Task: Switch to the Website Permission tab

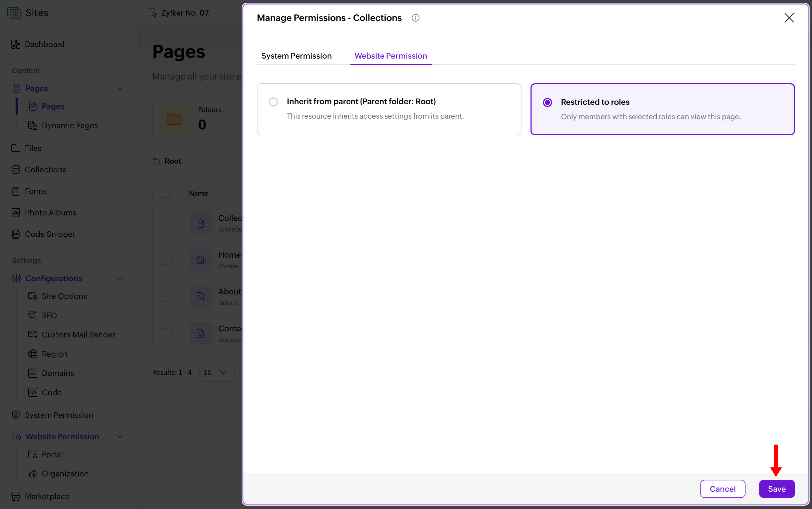Action: tap(391, 56)
